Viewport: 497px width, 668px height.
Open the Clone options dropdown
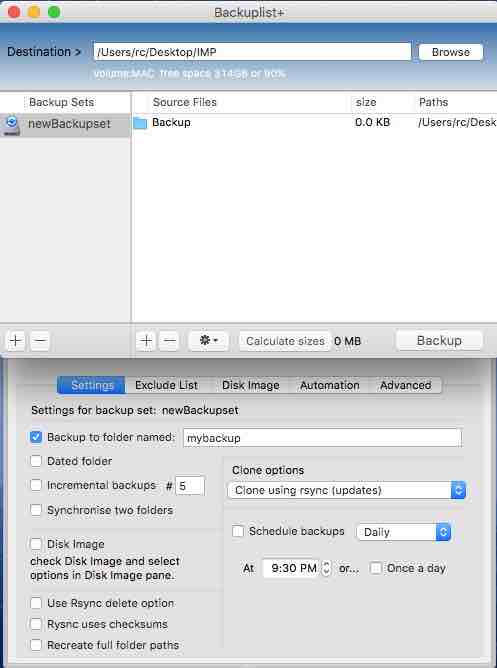(x=347, y=490)
